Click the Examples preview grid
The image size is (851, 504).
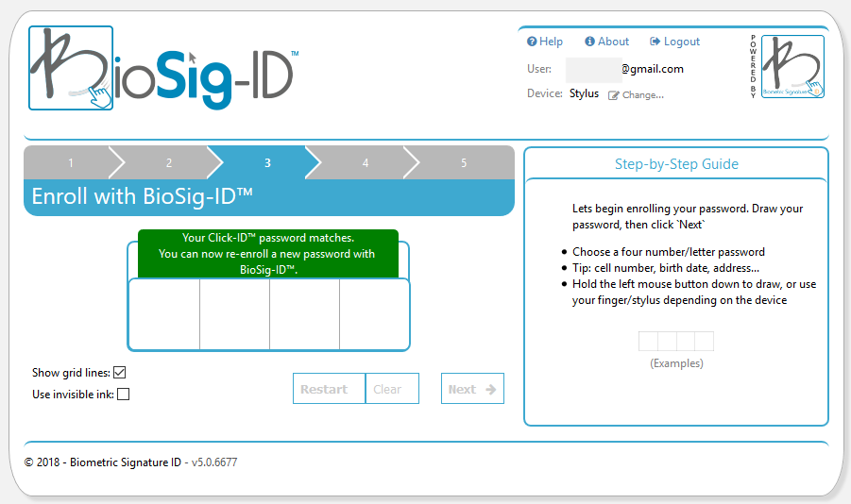click(676, 342)
